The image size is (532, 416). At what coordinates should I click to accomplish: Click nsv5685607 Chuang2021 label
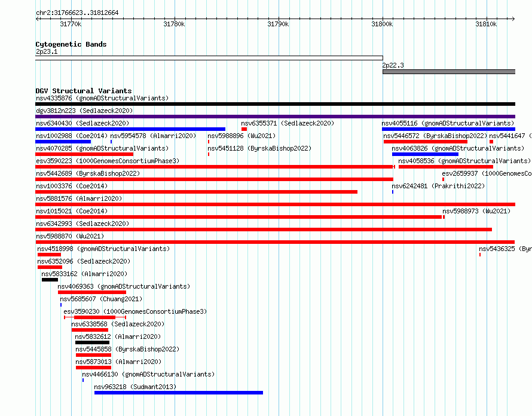[101, 299]
